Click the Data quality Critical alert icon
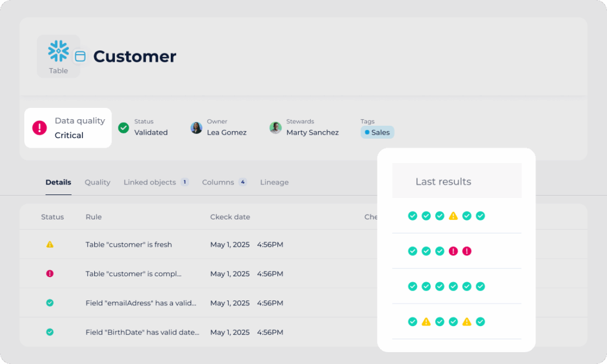This screenshot has height=364, width=607. click(x=39, y=128)
